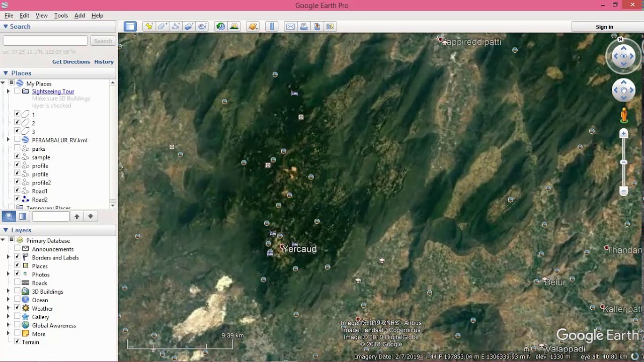The image size is (644, 362).
Task: Uncheck the polygon item named 3
Action: pos(17,131)
